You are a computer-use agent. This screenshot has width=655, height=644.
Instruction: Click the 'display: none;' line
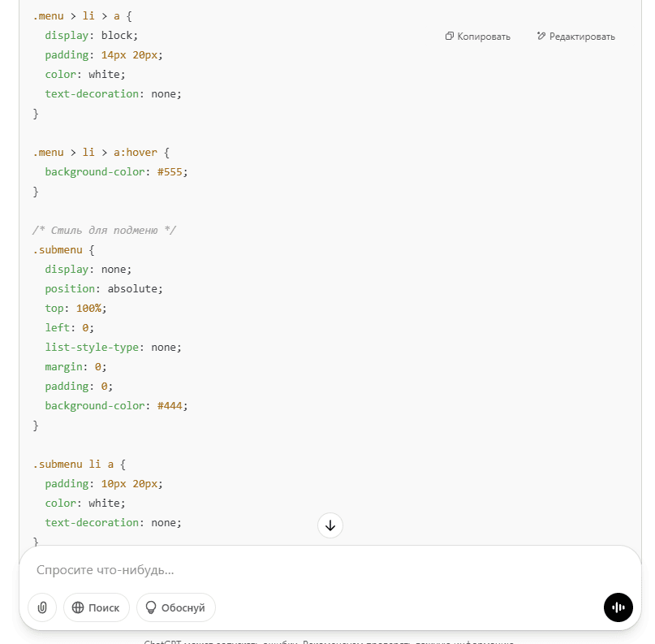[88, 270]
